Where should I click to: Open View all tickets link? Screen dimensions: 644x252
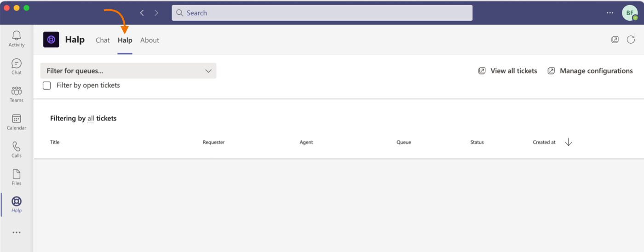click(514, 71)
